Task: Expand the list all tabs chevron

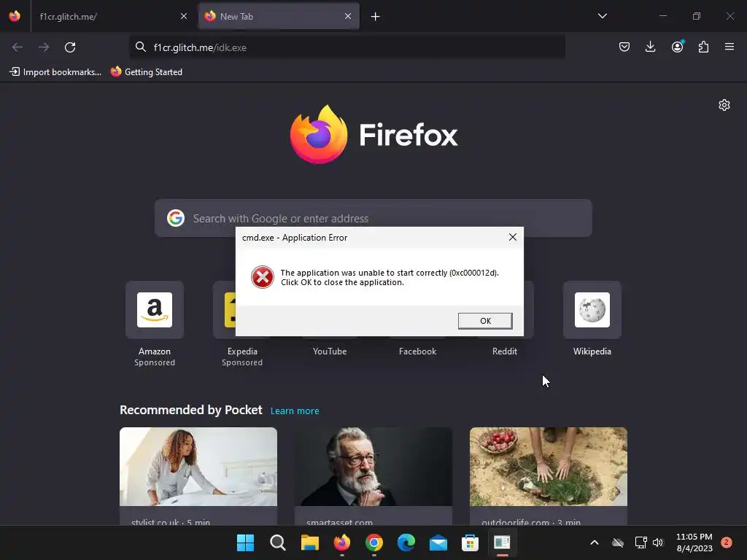Action: (x=602, y=16)
